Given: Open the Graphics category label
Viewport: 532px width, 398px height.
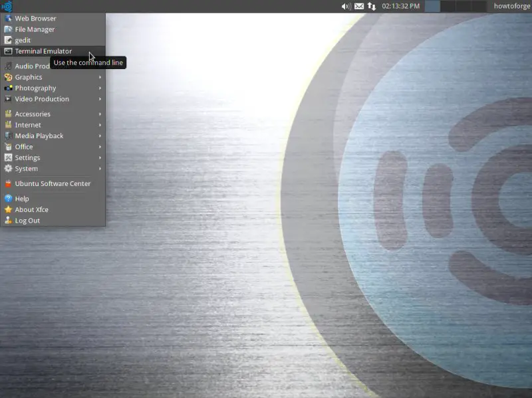Looking at the screenshot, I should click(29, 77).
